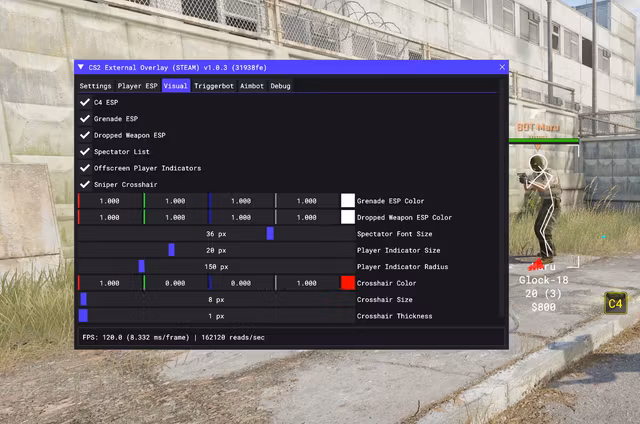Screen dimensions: 640x424
Task: Click the Grenade ESP Color green value field
Action: click(x=175, y=201)
